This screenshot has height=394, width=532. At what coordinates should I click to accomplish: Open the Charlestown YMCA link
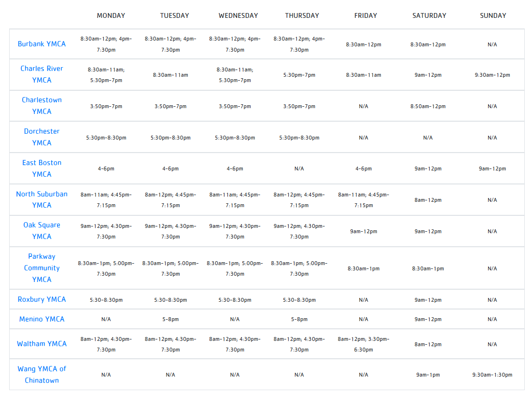point(42,106)
